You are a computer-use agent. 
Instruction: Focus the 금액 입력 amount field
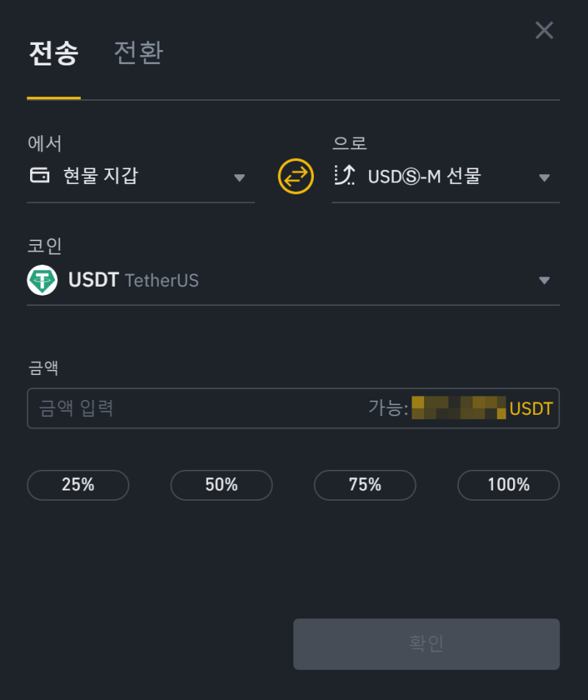tap(196, 408)
